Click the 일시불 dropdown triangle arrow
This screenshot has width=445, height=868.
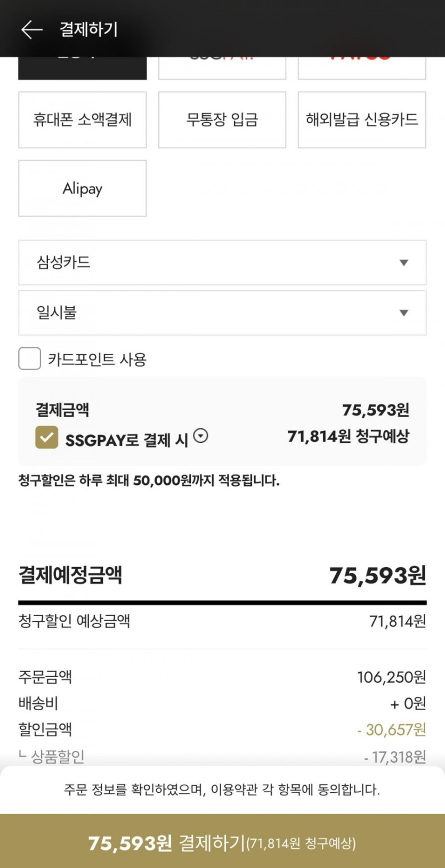click(404, 313)
